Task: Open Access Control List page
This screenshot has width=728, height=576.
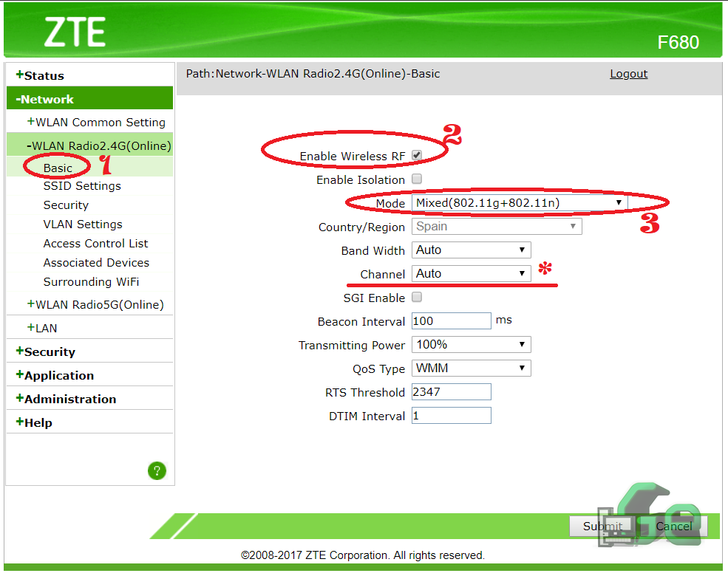Action: (95, 244)
